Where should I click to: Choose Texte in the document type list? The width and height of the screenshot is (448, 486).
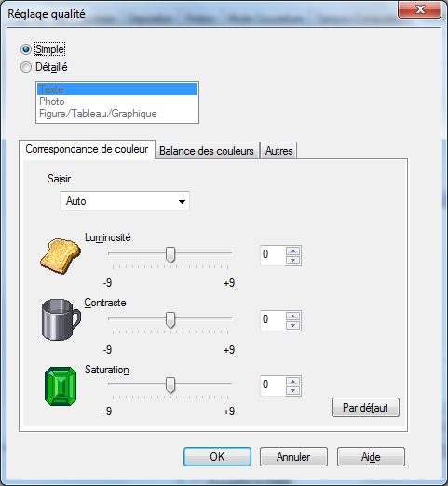click(x=117, y=89)
